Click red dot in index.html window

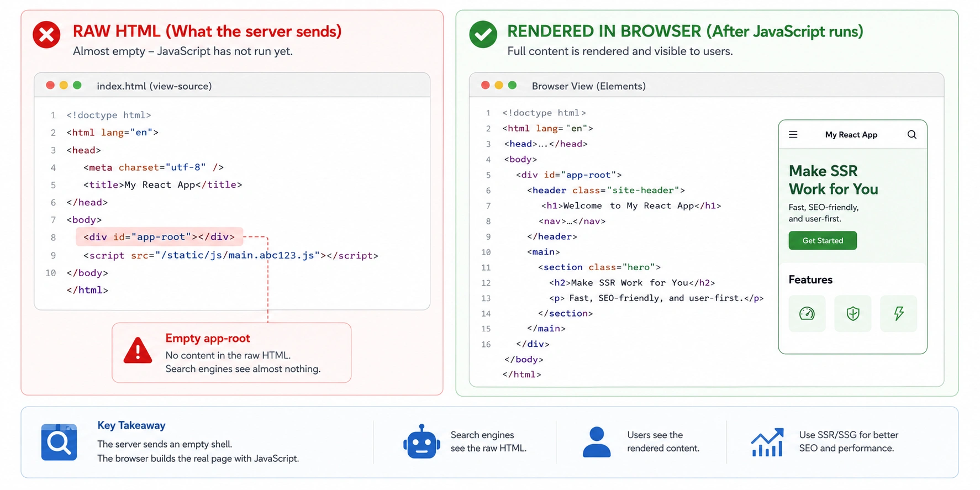click(50, 85)
